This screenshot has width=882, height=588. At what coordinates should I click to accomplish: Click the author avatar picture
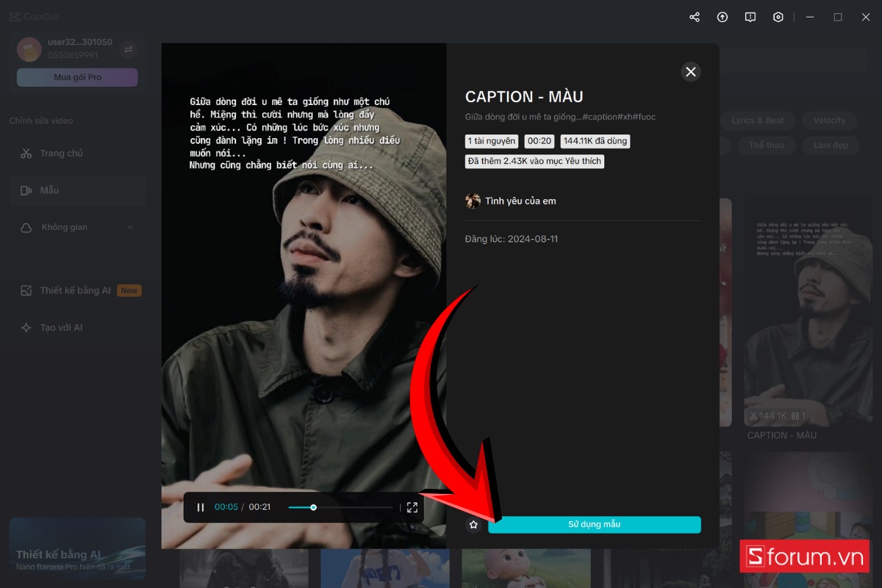[x=473, y=201]
